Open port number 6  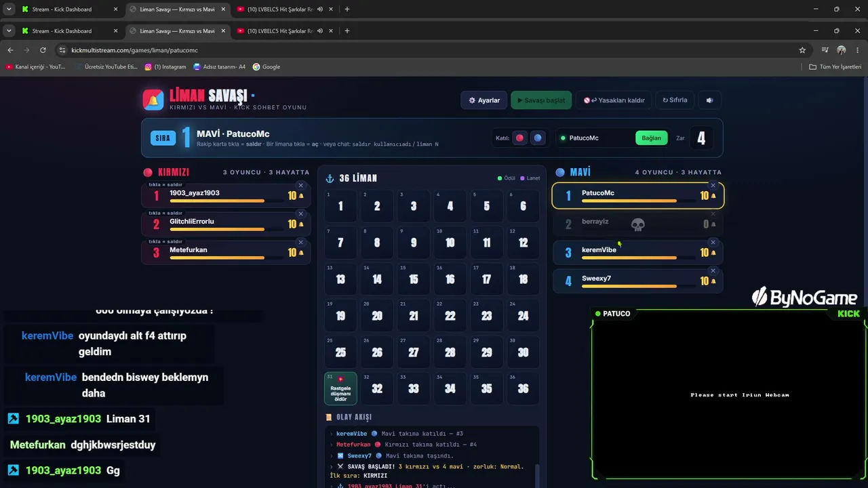point(523,206)
